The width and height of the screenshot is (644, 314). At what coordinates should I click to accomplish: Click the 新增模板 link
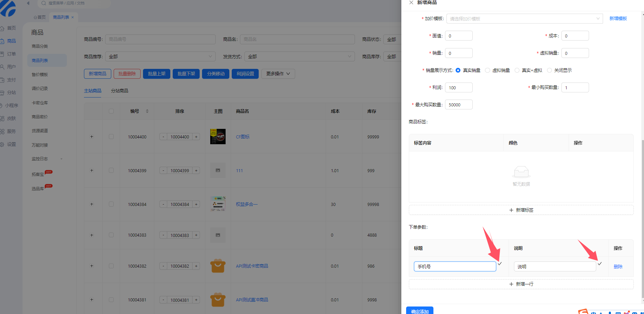618,19
